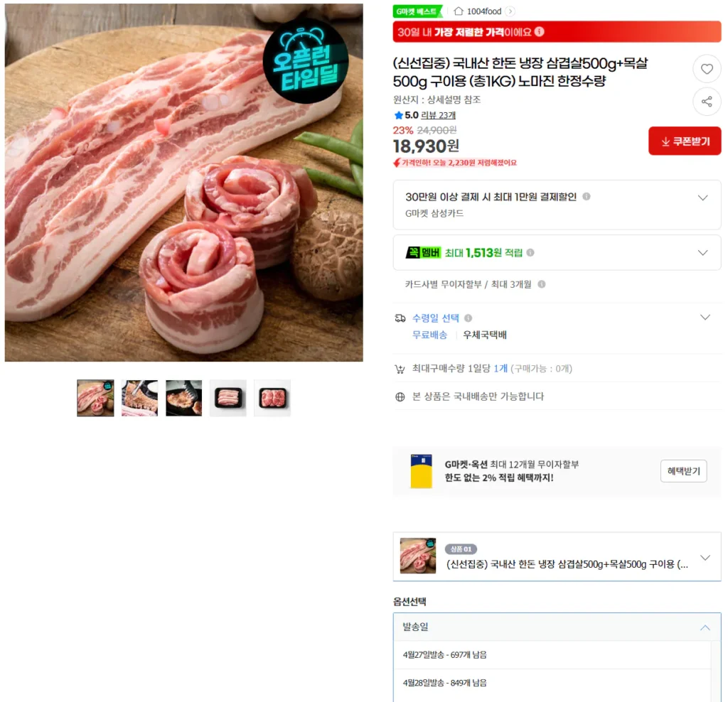Click the share icon
The width and height of the screenshot is (728, 702).
coord(706,102)
